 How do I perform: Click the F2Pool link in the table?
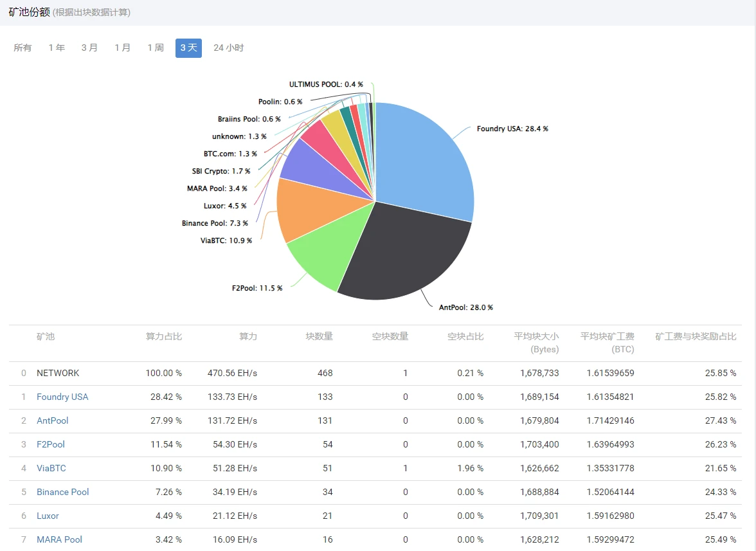point(50,444)
